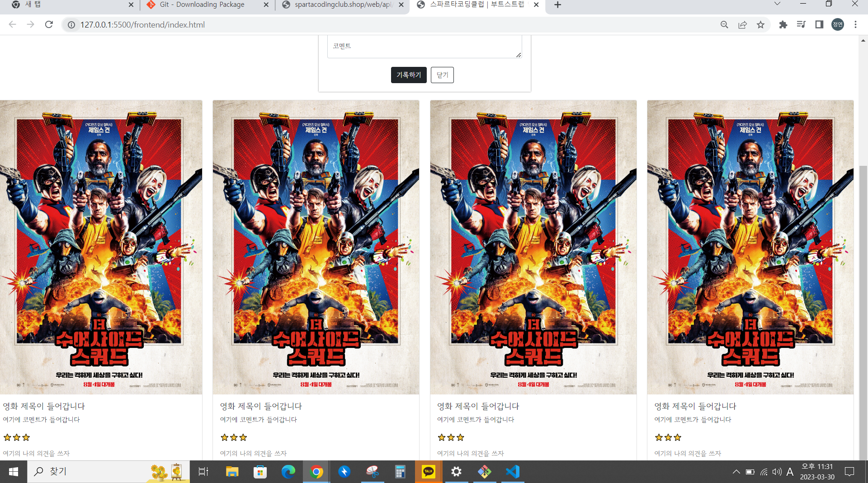Select the 스파르타코딩클럽 부트스트랩 tab
The width and height of the screenshot is (868, 483).
pyautogui.click(x=477, y=5)
